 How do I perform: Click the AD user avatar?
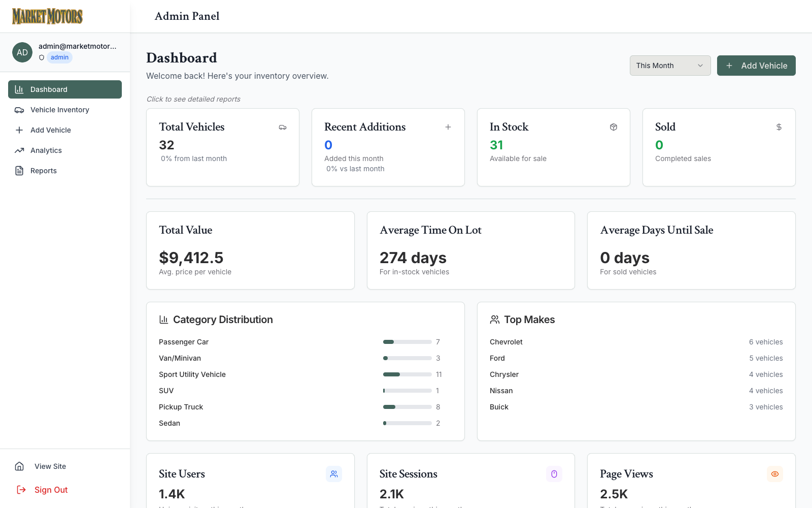coord(22,52)
